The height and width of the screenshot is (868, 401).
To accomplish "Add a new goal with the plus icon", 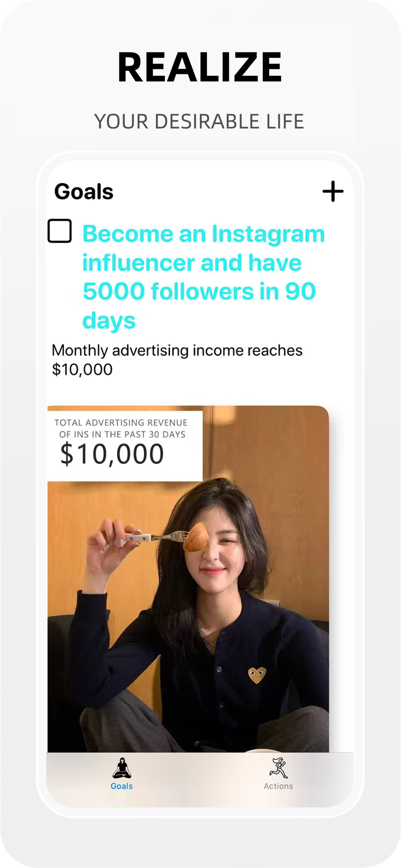I will (333, 191).
